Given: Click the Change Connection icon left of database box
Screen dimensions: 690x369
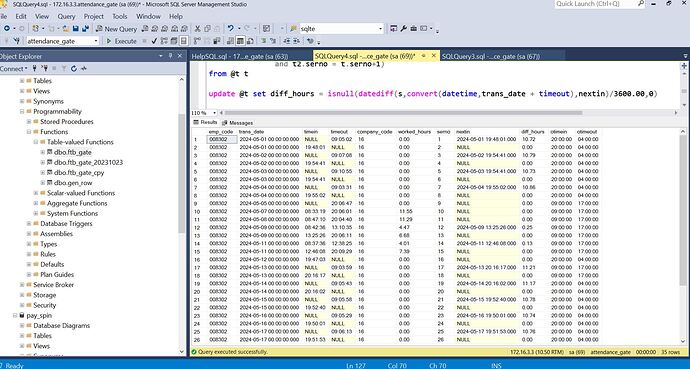Looking at the screenshot, I should (16, 41).
